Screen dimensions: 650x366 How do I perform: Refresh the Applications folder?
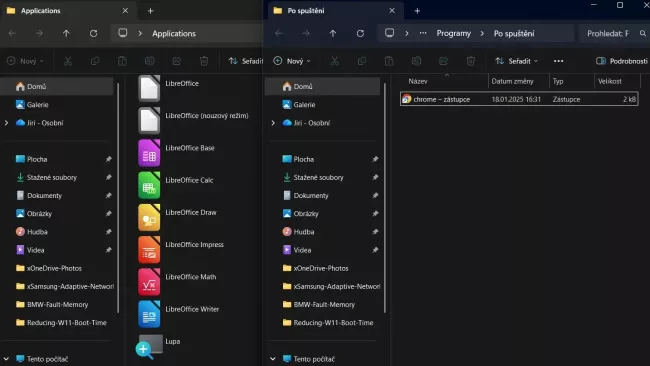[x=94, y=33]
